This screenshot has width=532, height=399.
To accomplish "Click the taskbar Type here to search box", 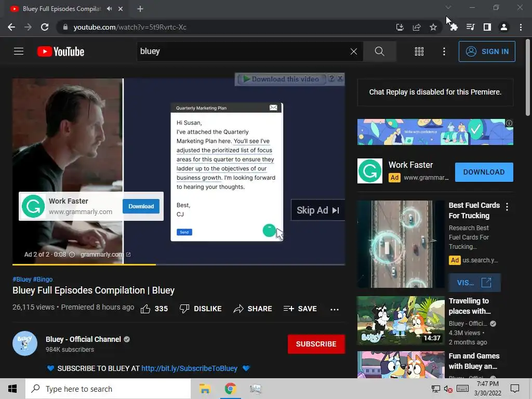I will [x=108, y=389].
